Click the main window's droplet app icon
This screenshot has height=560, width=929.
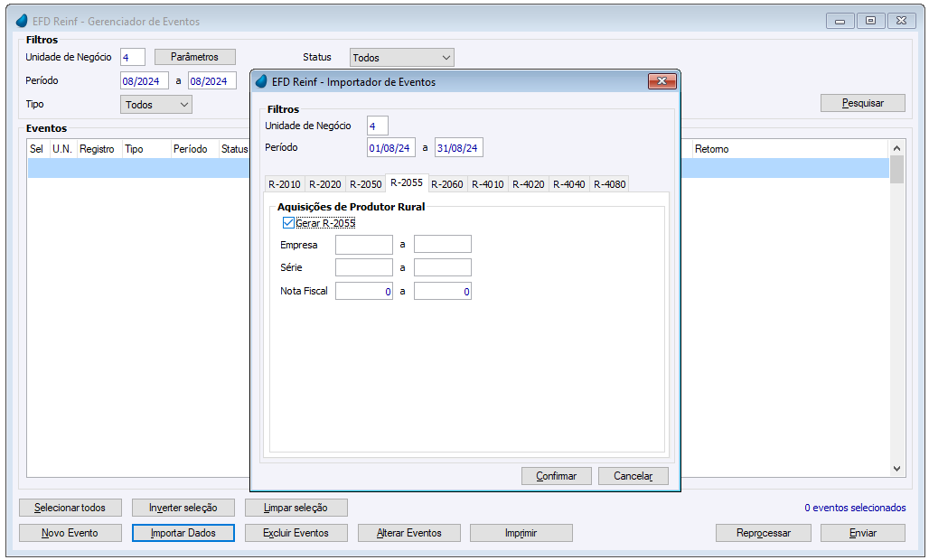[22, 21]
